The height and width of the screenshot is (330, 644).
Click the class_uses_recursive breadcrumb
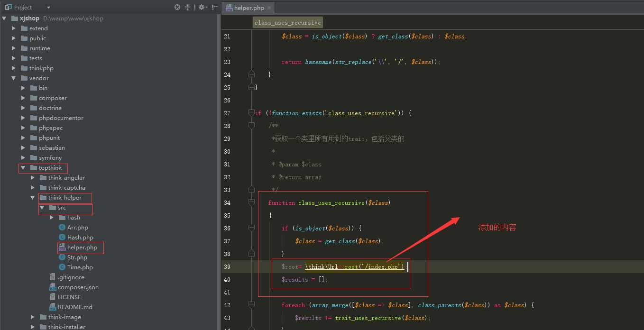[x=288, y=22]
